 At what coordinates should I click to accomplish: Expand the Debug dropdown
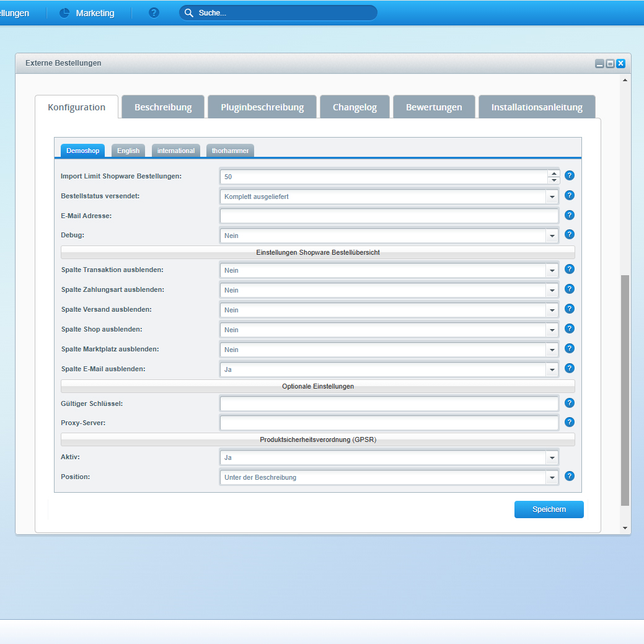tap(552, 236)
